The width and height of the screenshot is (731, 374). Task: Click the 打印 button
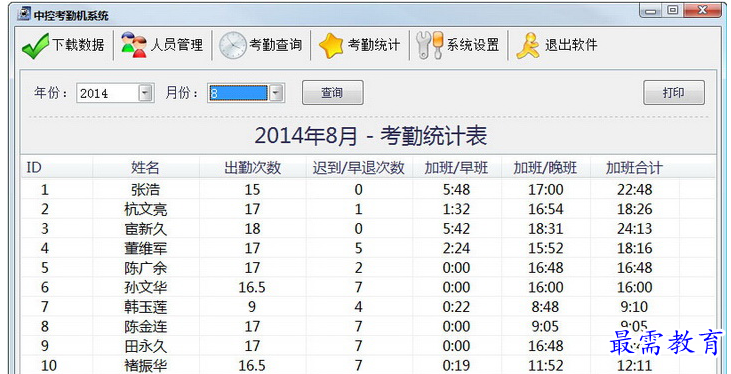pos(674,92)
